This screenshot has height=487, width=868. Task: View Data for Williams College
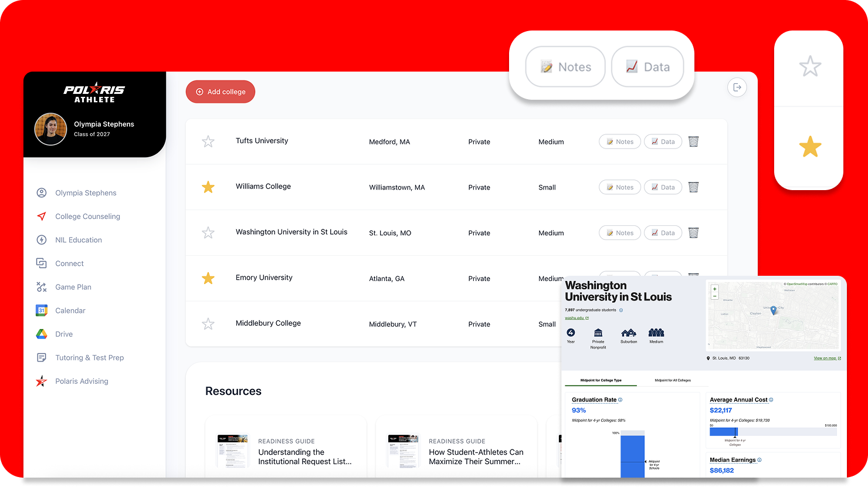(x=663, y=187)
